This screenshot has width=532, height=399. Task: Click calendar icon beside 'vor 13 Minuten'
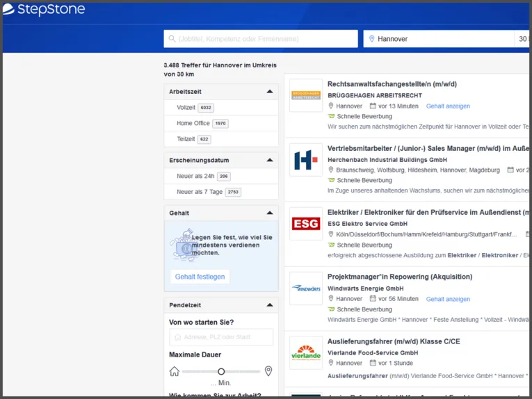[373, 106]
